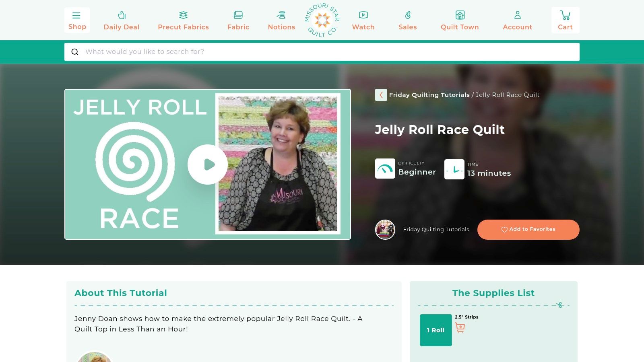Go to Daily Deal

(x=121, y=21)
